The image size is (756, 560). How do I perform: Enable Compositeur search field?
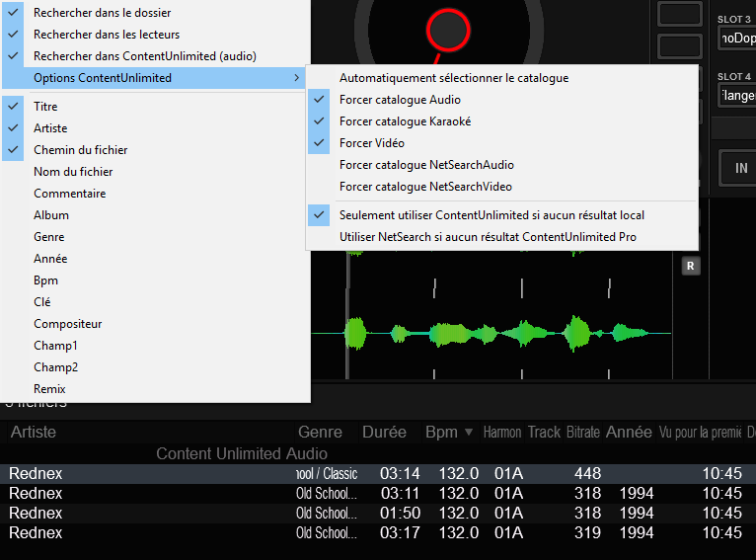tap(155, 323)
